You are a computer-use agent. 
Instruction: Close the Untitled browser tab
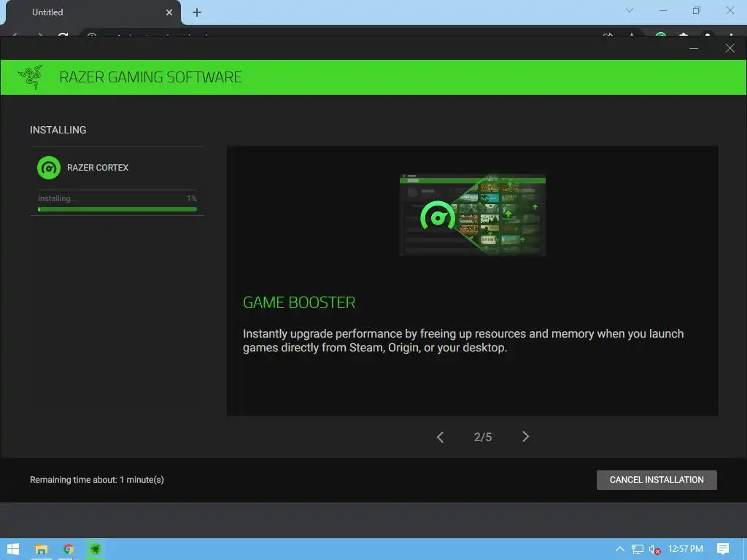click(x=169, y=12)
